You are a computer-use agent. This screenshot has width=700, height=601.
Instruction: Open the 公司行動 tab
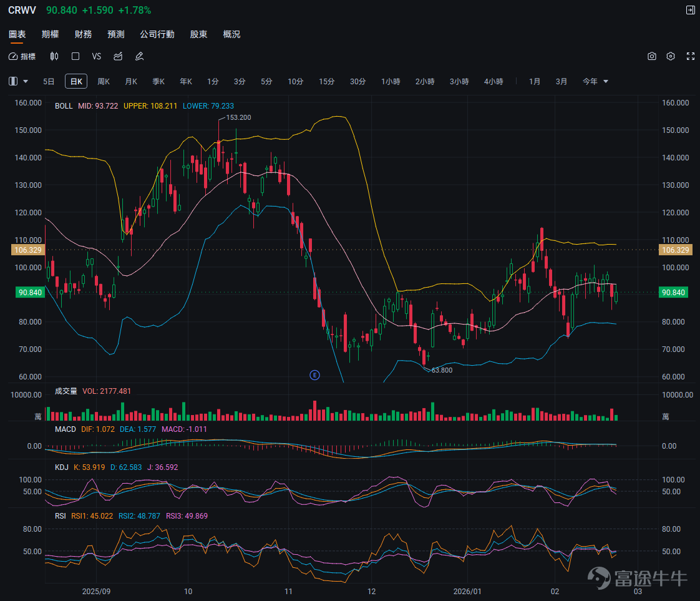coord(157,34)
